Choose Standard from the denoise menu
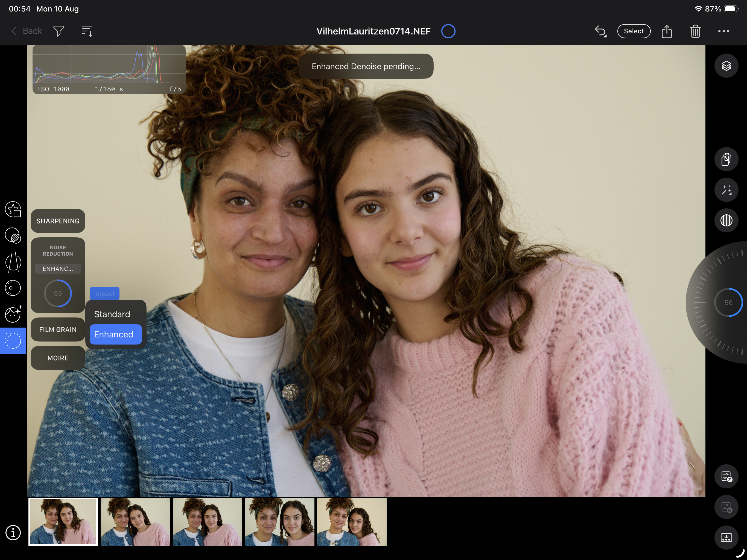Viewport: 747px width, 560px height. coord(115,314)
